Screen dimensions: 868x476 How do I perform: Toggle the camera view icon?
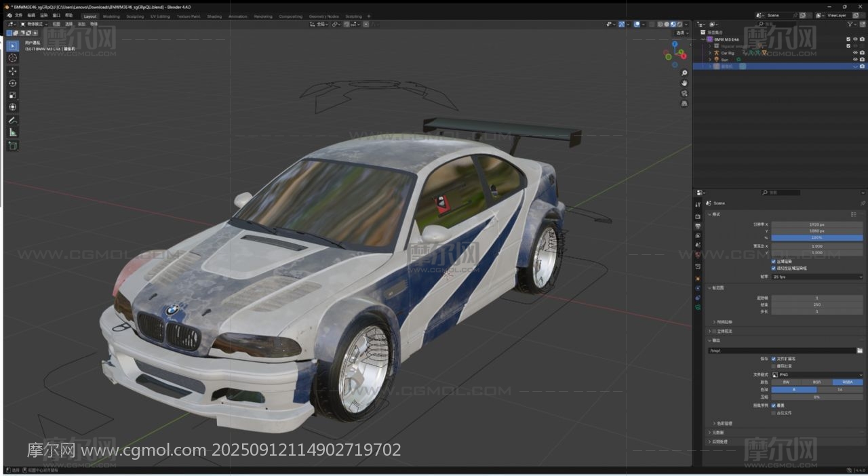pyautogui.click(x=684, y=93)
